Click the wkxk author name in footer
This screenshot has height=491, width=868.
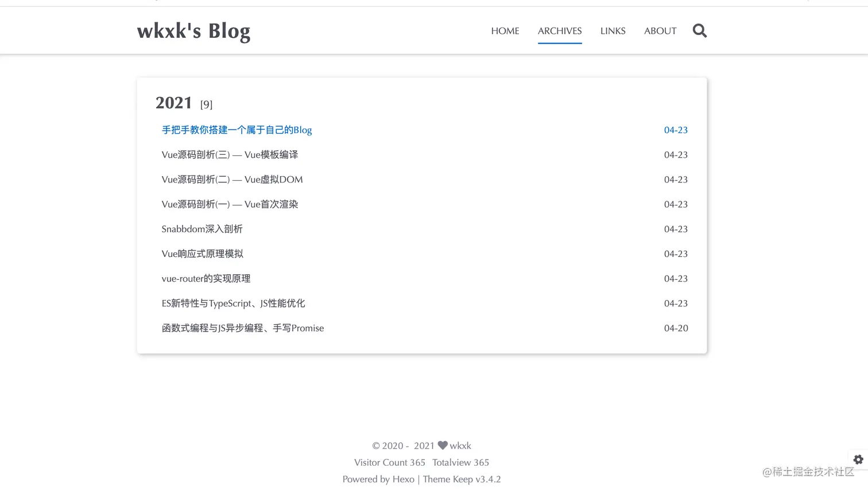click(460, 446)
